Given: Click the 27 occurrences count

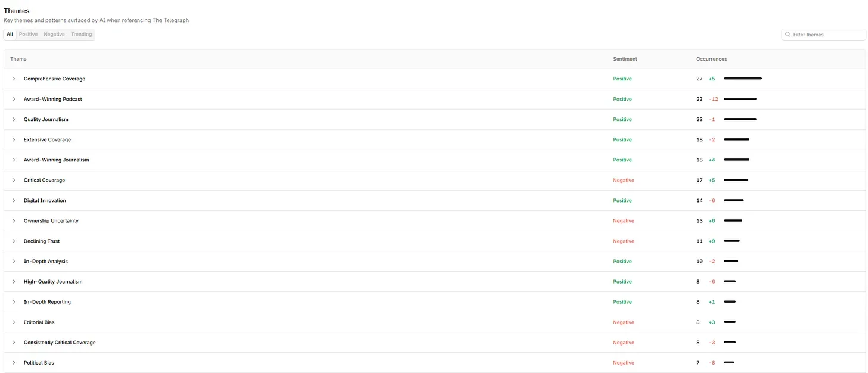Looking at the screenshot, I should click(x=699, y=79).
